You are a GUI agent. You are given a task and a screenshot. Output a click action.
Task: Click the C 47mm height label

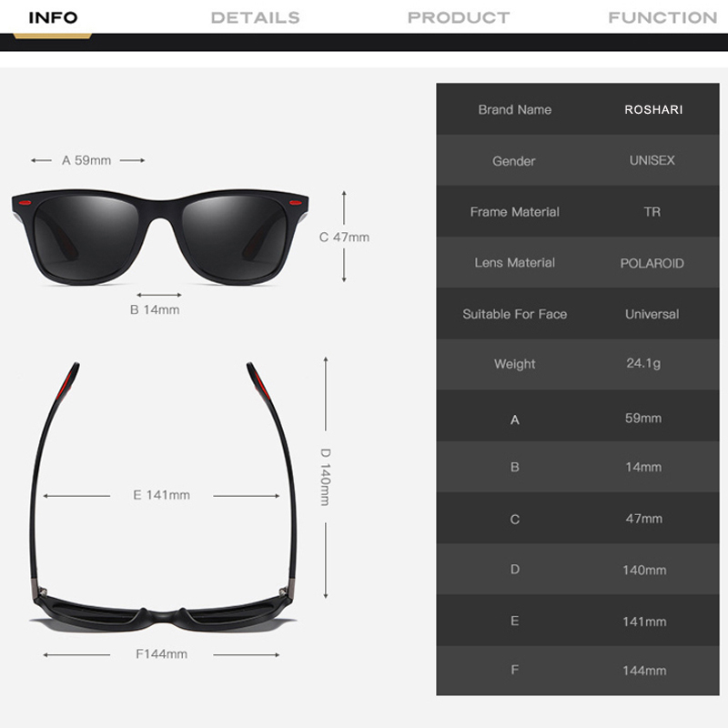click(x=344, y=237)
